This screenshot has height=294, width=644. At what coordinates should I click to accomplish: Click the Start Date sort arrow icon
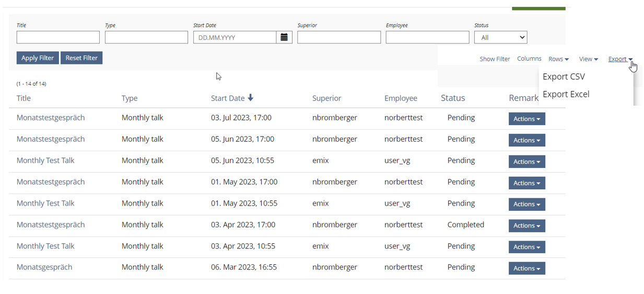pyautogui.click(x=251, y=98)
